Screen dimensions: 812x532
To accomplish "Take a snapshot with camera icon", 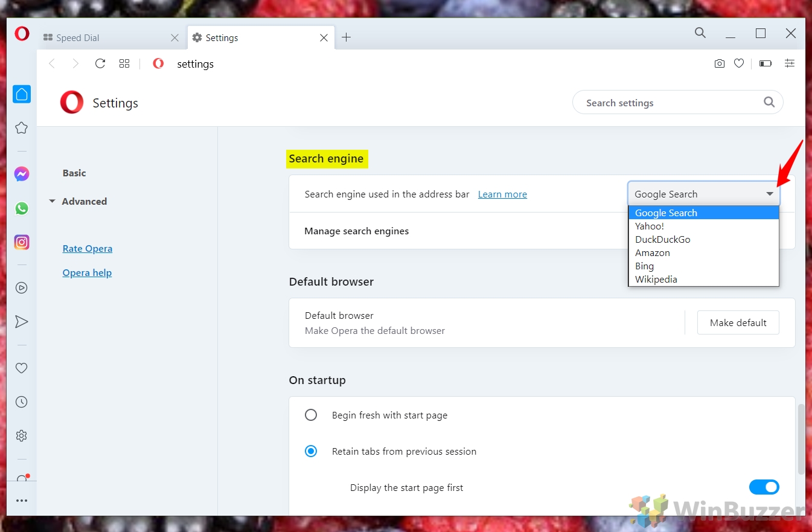I will tap(719, 63).
